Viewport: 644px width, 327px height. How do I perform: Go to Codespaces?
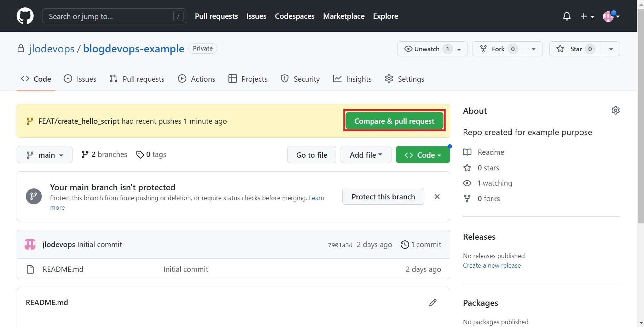coord(295,16)
